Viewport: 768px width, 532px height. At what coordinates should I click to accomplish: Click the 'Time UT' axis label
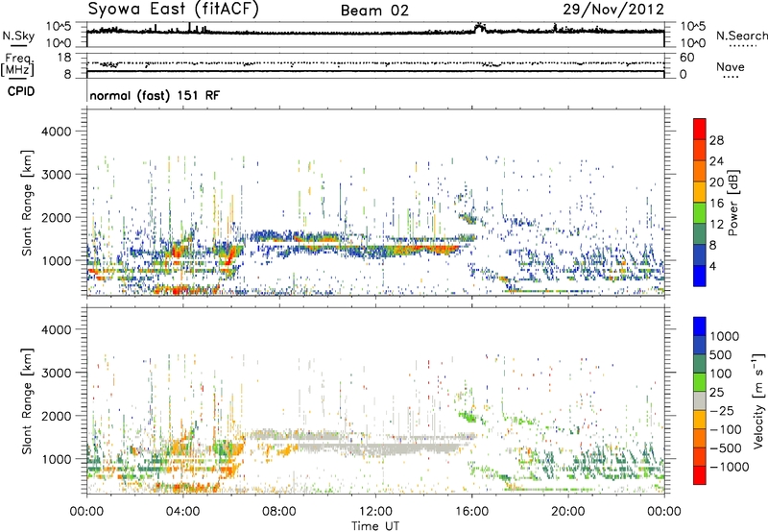[375, 526]
